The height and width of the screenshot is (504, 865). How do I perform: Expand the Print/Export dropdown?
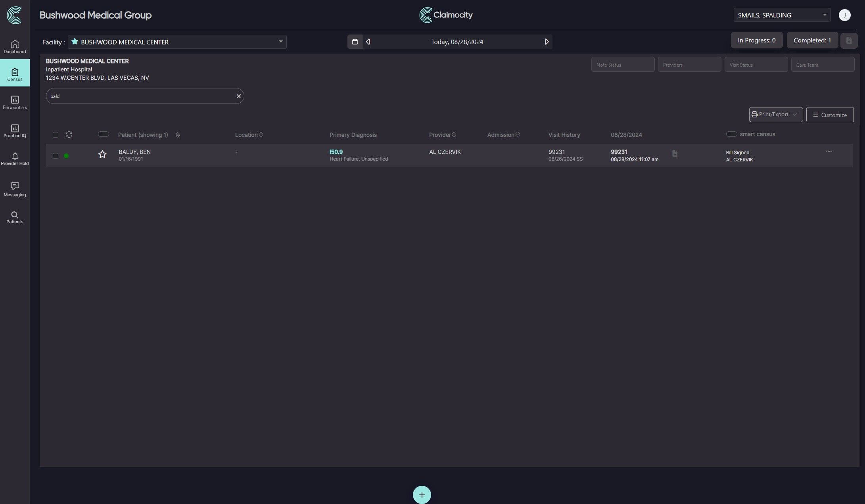click(x=775, y=115)
